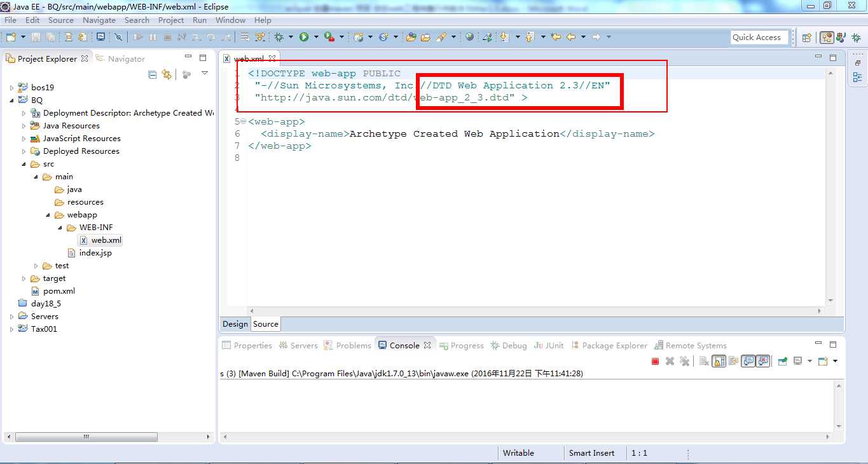The height and width of the screenshot is (464, 868).
Task: Click the Open Console monitor toolbar icon
Action: pos(101,37)
